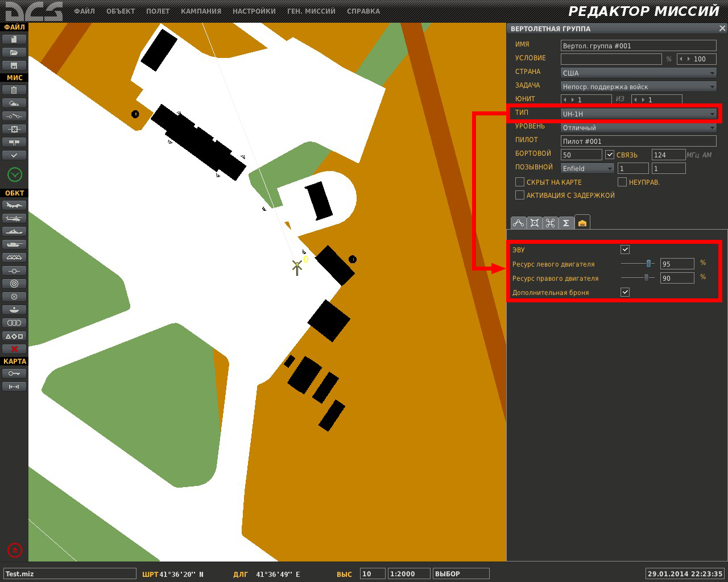
Task: Open the weather settings icon
Action: [x=14, y=103]
